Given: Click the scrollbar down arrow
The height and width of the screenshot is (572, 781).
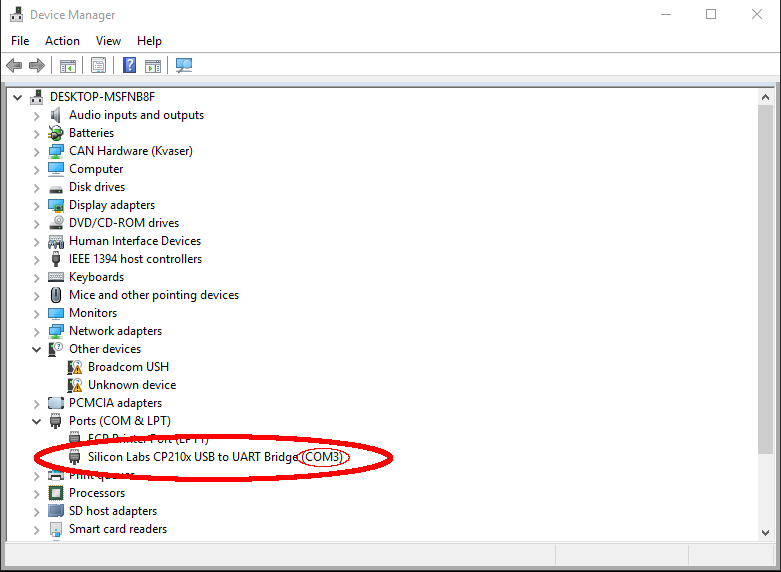Looking at the screenshot, I should click(x=766, y=532).
